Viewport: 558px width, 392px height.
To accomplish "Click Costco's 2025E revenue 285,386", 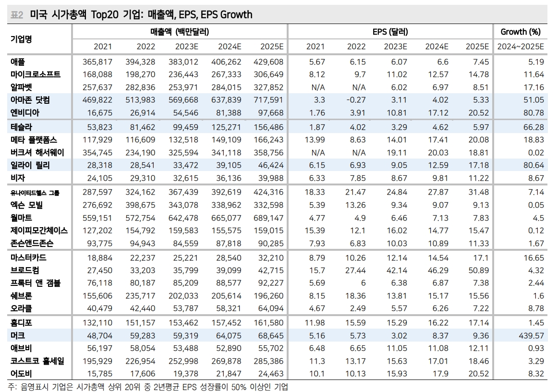I will point(269,361).
